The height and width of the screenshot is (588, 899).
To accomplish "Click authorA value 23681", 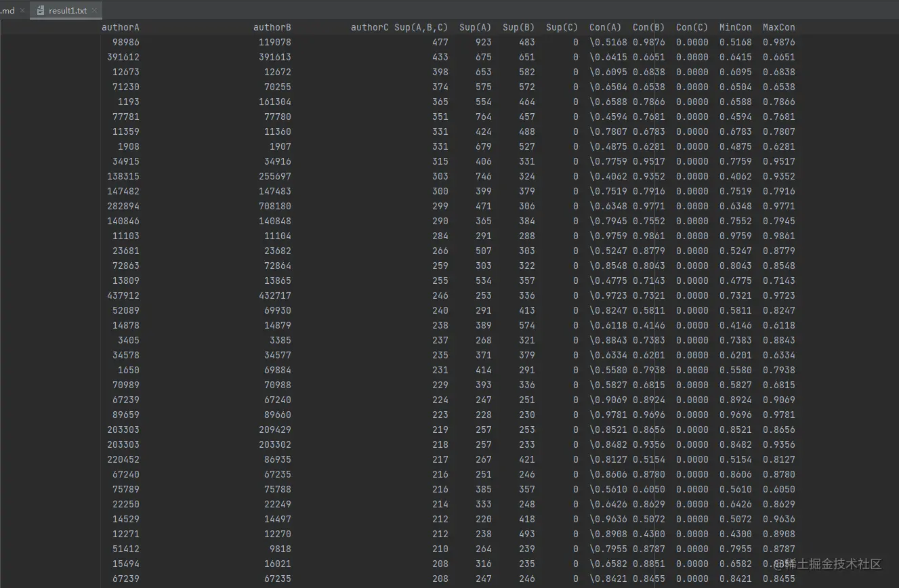I will pyautogui.click(x=126, y=251).
